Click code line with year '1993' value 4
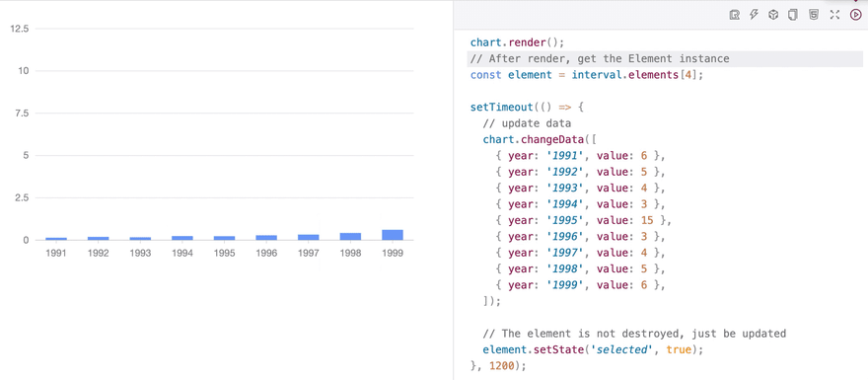Viewport: 868px width, 380px height. point(580,188)
